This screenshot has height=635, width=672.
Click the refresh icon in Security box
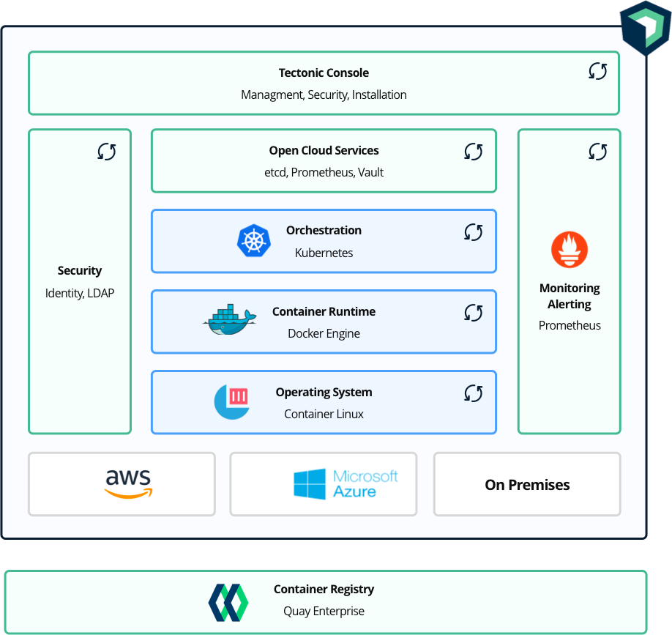pyautogui.click(x=107, y=152)
